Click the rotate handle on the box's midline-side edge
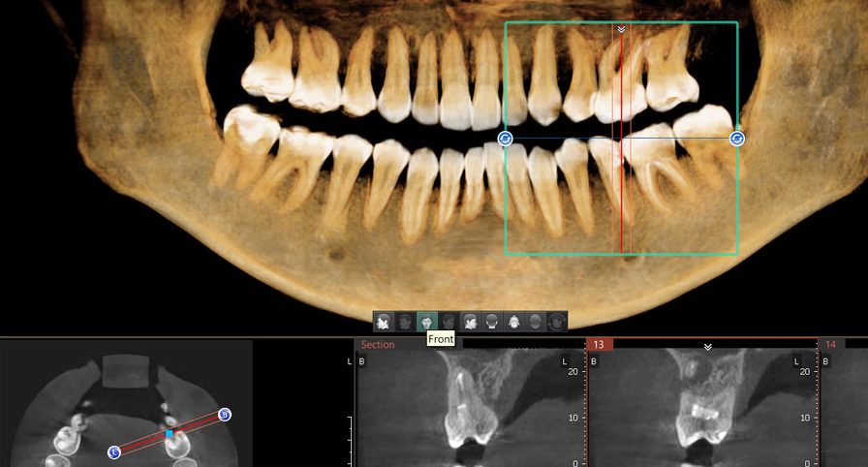Screen dimensions: 868x467 [505, 139]
